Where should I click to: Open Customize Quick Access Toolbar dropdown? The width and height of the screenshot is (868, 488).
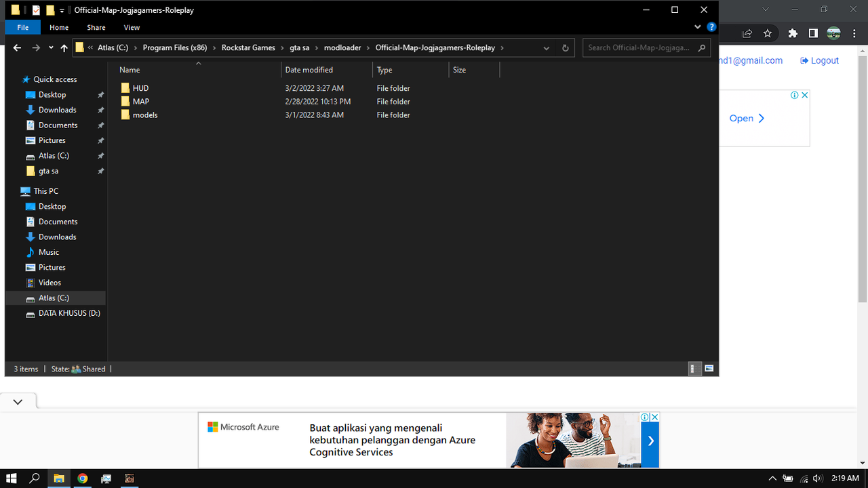coord(62,10)
